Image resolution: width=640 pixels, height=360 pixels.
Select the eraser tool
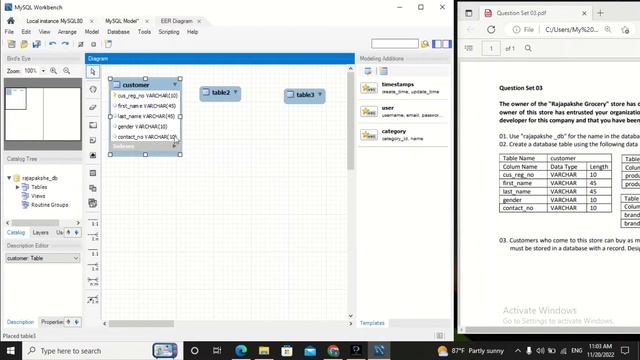(x=93, y=107)
